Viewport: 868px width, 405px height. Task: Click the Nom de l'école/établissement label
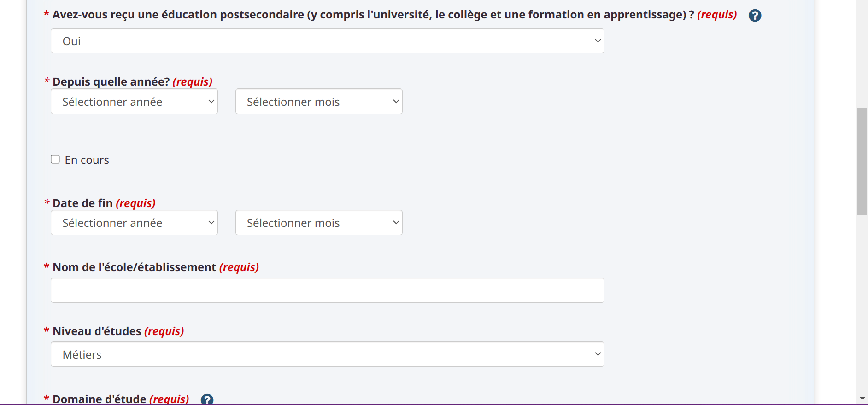(x=135, y=267)
